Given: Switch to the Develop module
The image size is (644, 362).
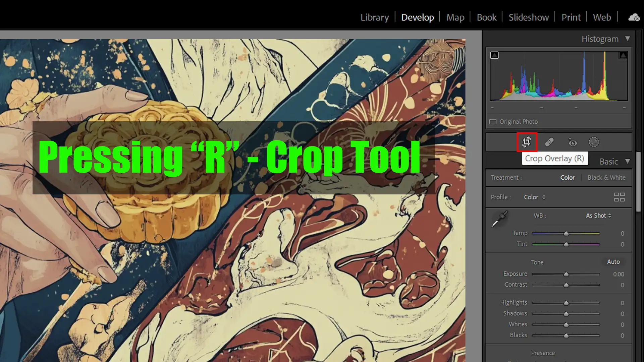Looking at the screenshot, I should (x=418, y=17).
